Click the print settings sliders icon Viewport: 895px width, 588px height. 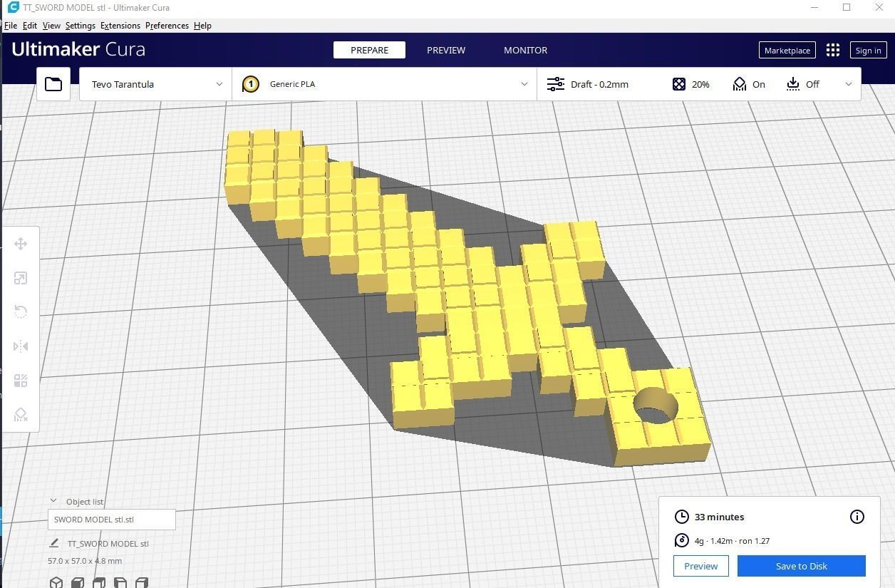[556, 84]
